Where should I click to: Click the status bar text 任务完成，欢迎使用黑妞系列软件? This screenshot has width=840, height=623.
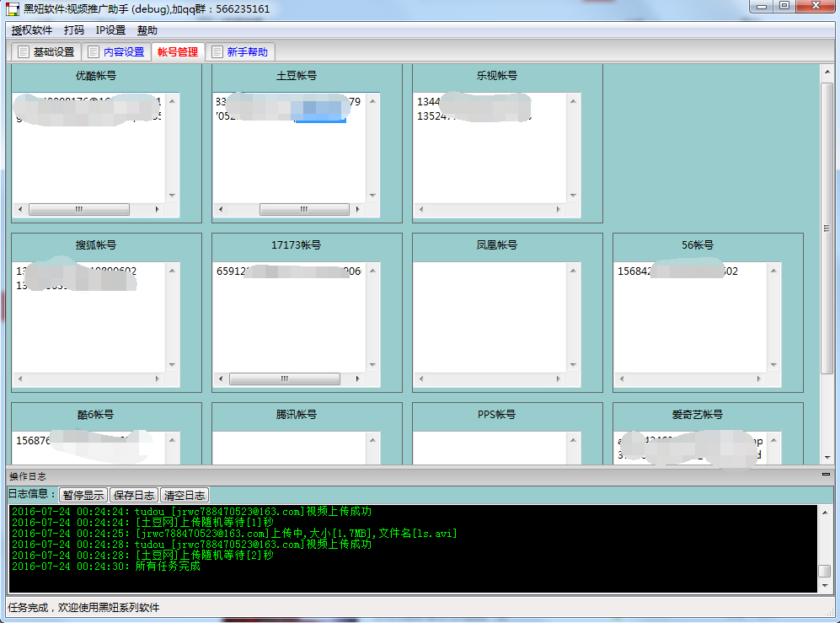point(83,608)
